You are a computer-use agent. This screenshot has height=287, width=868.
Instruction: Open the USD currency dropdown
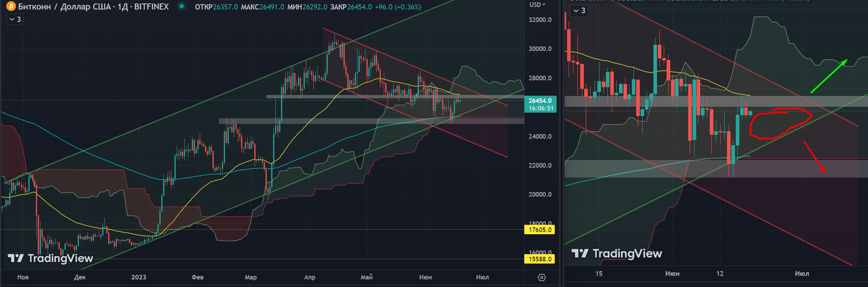pyautogui.click(x=537, y=5)
